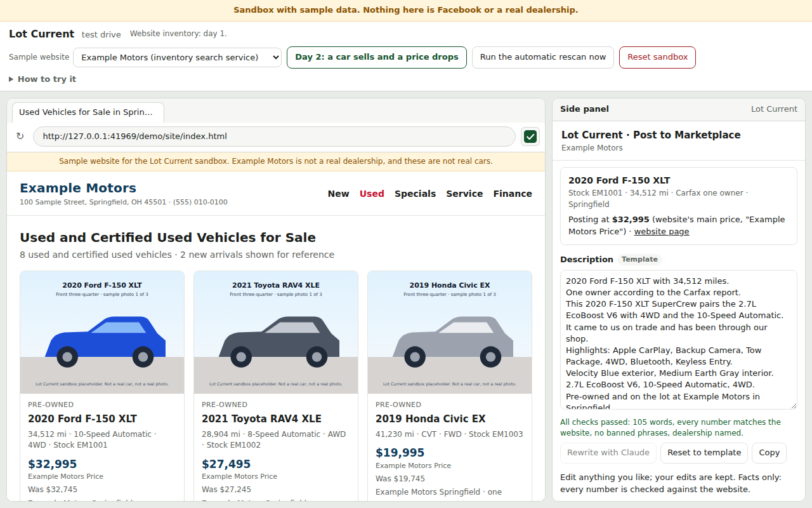Image resolution: width=812 pixels, height=508 pixels.
Task: Open the Specials nav item
Action: point(415,194)
